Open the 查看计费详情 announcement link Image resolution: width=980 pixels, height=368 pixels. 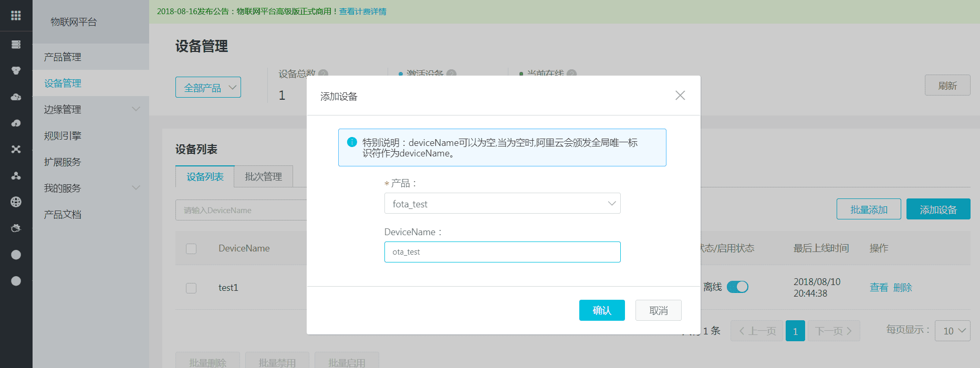click(362, 12)
